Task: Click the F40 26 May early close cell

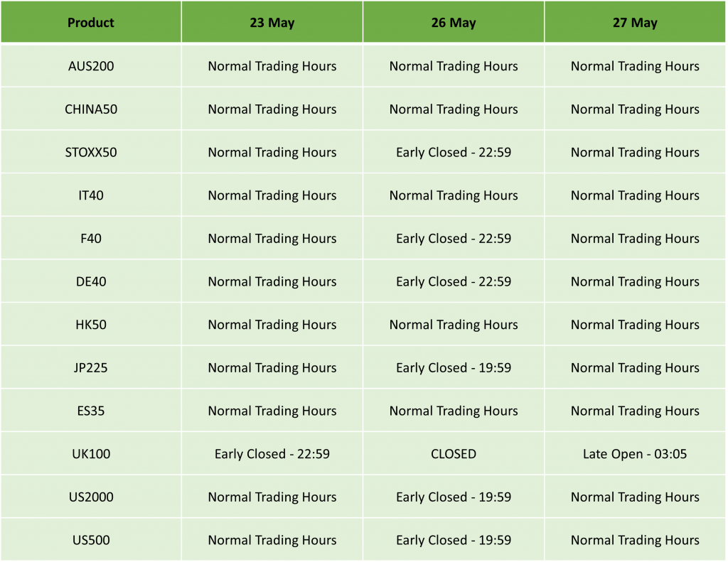Action: coord(454,239)
